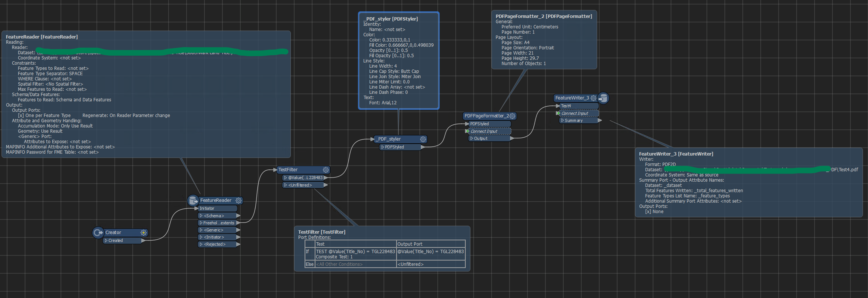
Task: Select the FeatureReader annotation heading
Action: point(42,37)
